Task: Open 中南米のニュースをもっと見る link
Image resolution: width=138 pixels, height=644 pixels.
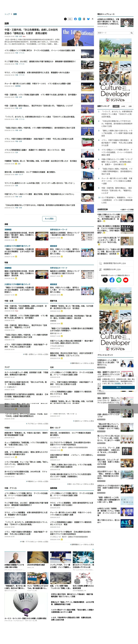Action: click(x=37, y=481)
